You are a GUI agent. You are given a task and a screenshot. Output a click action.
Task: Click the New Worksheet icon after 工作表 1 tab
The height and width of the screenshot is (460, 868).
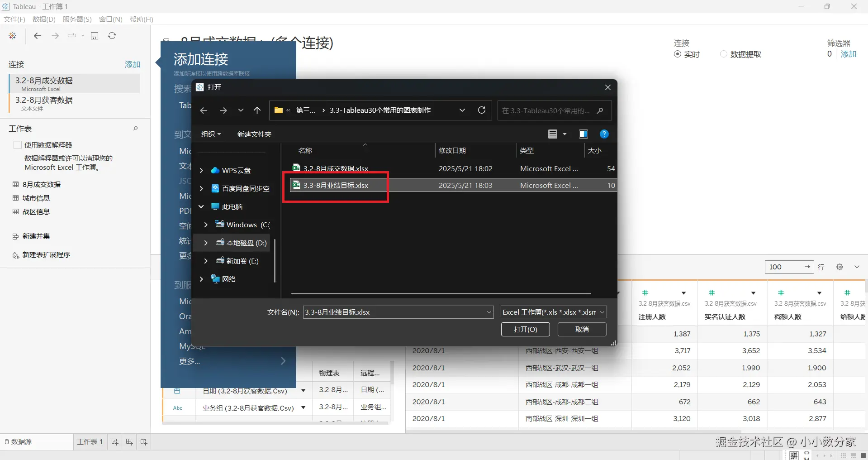115,442
